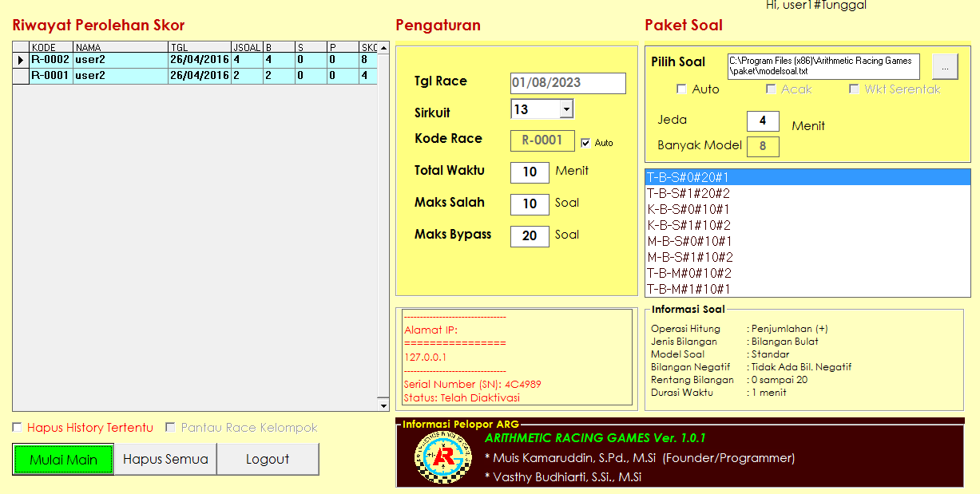Click the Total Waktu input field
This screenshot has height=494, width=980.
coord(530,172)
